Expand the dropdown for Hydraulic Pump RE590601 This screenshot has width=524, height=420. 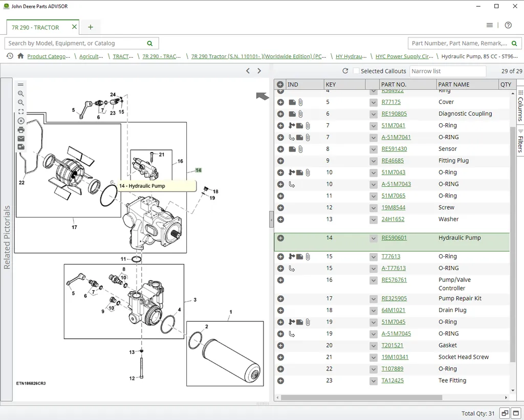click(x=373, y=238)
